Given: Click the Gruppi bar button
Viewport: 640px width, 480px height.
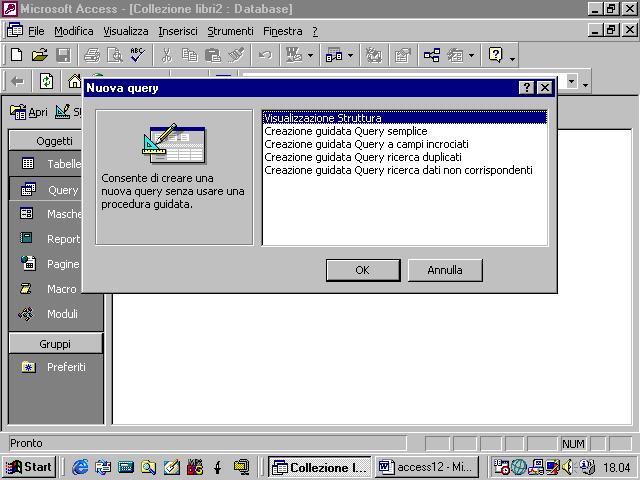Looking at the screenshot, I should (x=56, y=344).
